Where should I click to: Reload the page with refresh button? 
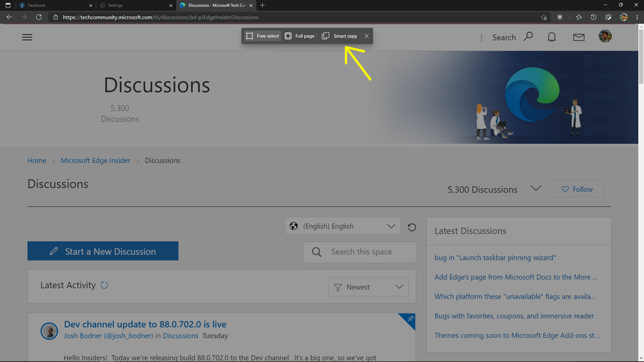(x=39, y=17)
